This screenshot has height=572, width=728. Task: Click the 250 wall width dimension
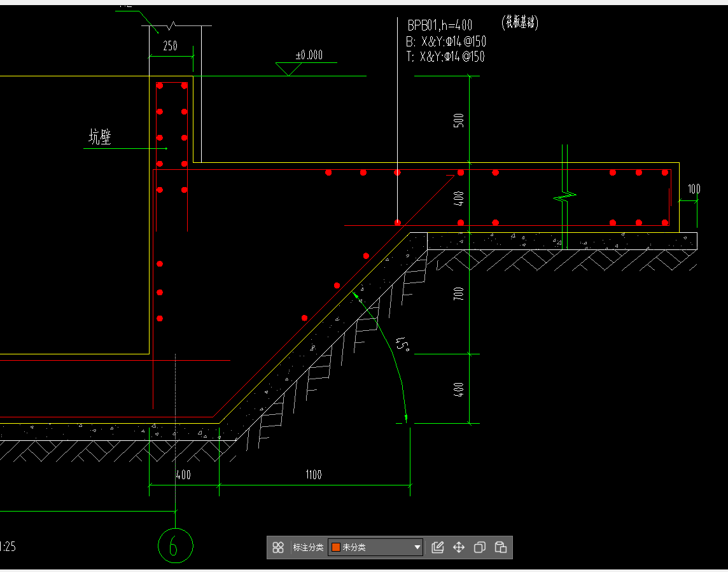click(x=170, y=46)
